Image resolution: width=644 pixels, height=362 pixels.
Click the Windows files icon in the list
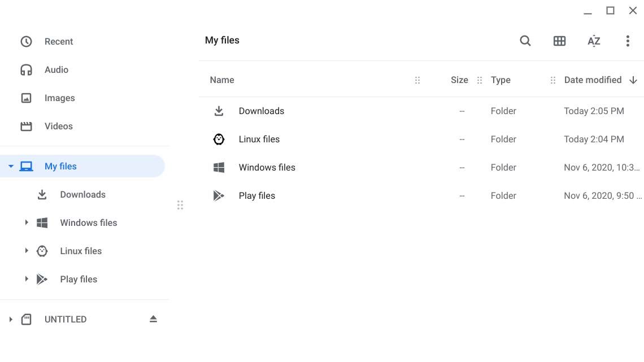tap(219, 167)
